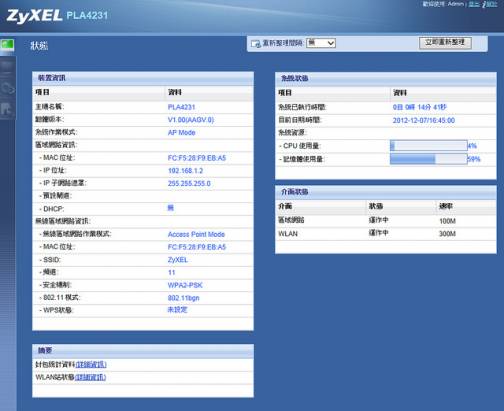Image resolution: width=504 pixels, height=411 pixels.
Task: Click the refresh interval icon beside dropdown
Action: [x=255, y=43]
